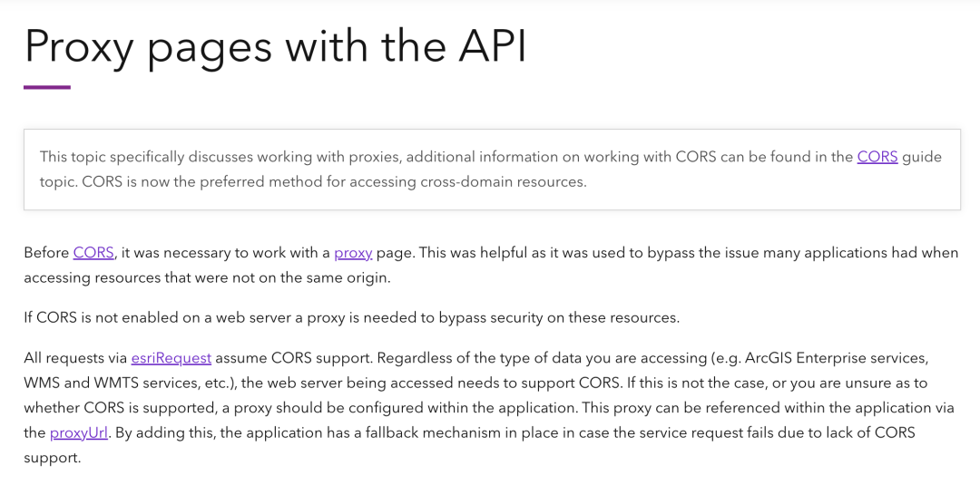The image size is (980, 485).
Task: Click the "Proxy pages with the API" heading
Action: 275,46
